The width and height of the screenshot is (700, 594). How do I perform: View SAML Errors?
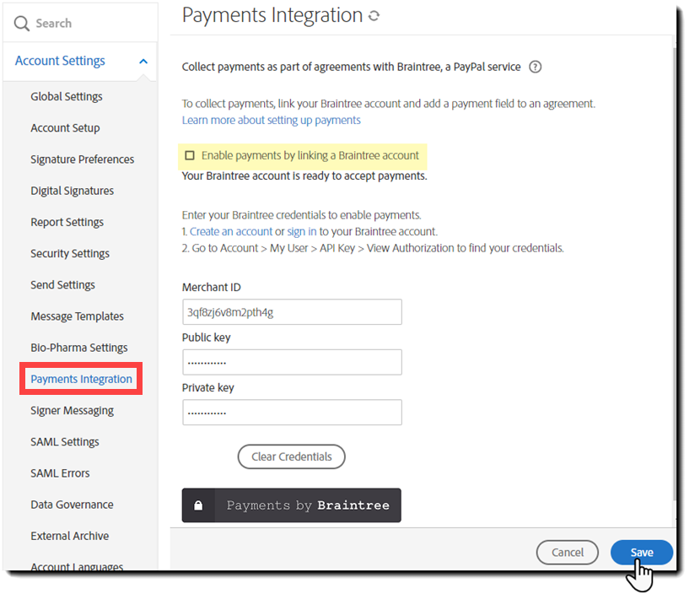point(60,473)
